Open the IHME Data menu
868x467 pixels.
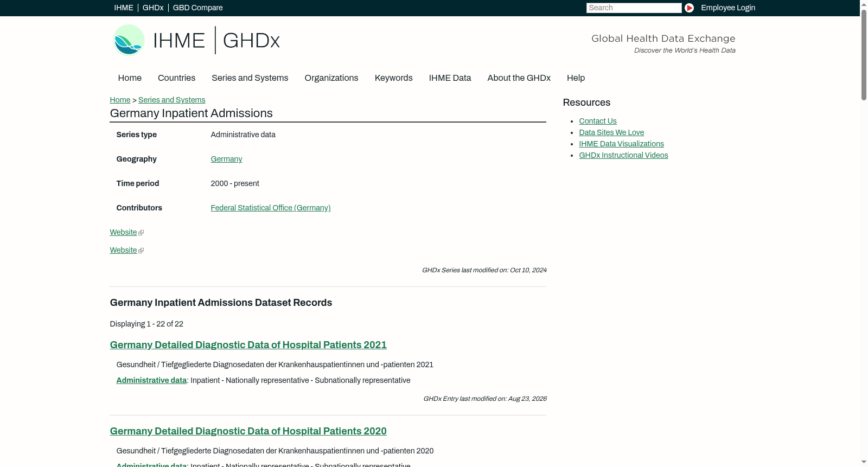(450, 78)
